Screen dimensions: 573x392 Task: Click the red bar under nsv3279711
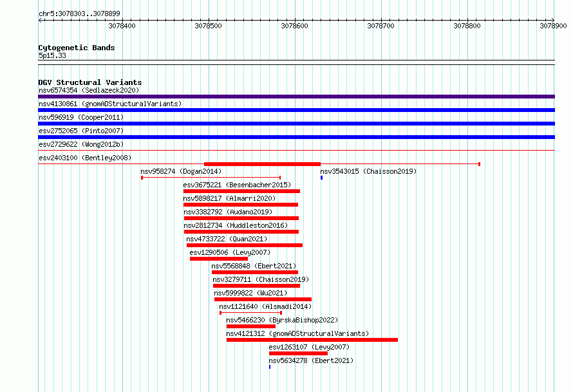pos(256,286)
